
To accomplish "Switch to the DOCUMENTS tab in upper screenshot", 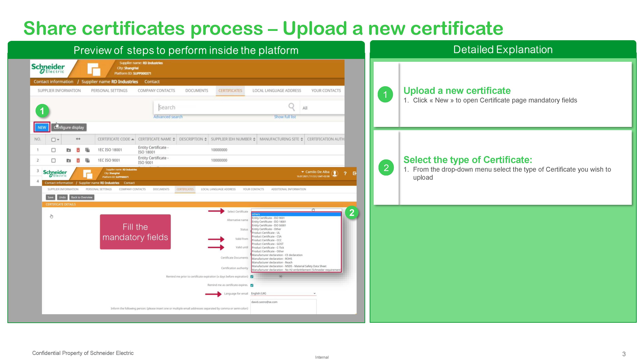I will click(196, 90).
